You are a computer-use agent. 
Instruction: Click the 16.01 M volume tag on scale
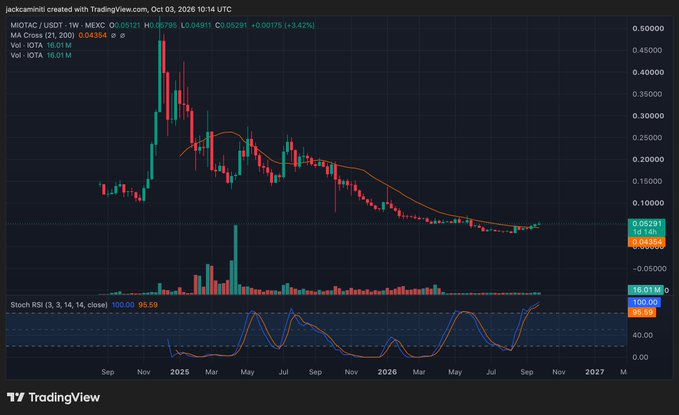(646, 290)
